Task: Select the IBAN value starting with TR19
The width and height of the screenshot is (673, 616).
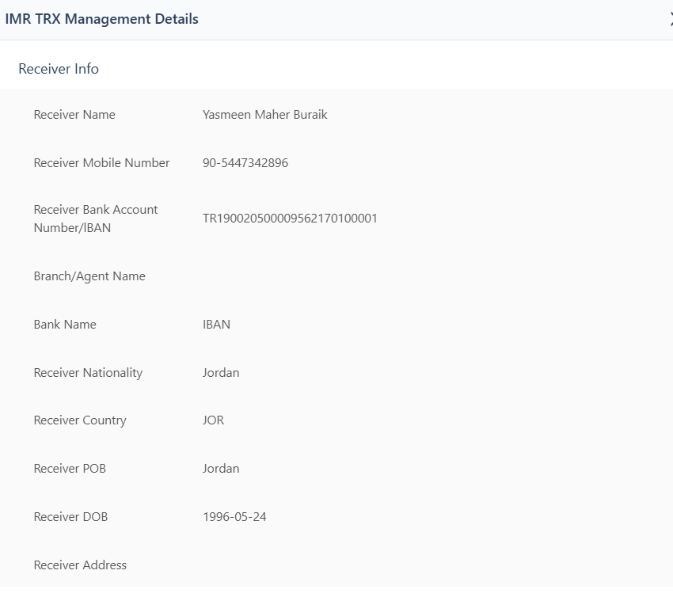Action: tap(290, 219)
